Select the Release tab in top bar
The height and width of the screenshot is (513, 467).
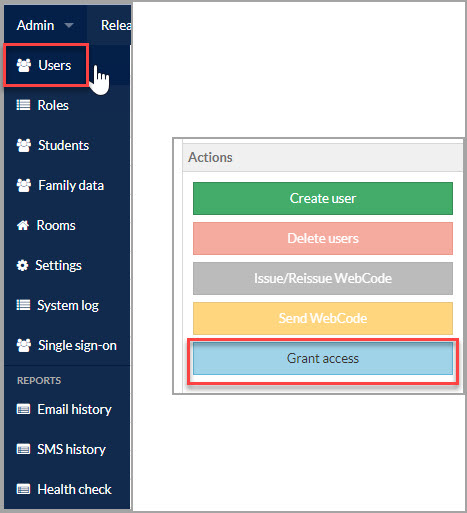pyautogui.click(x=116, y=25)
